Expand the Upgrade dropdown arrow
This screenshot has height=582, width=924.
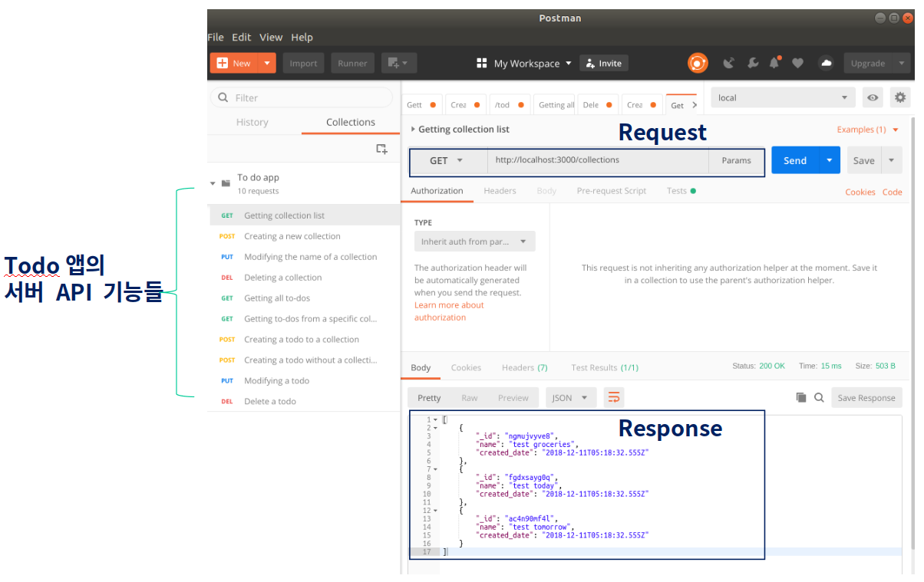900,63
